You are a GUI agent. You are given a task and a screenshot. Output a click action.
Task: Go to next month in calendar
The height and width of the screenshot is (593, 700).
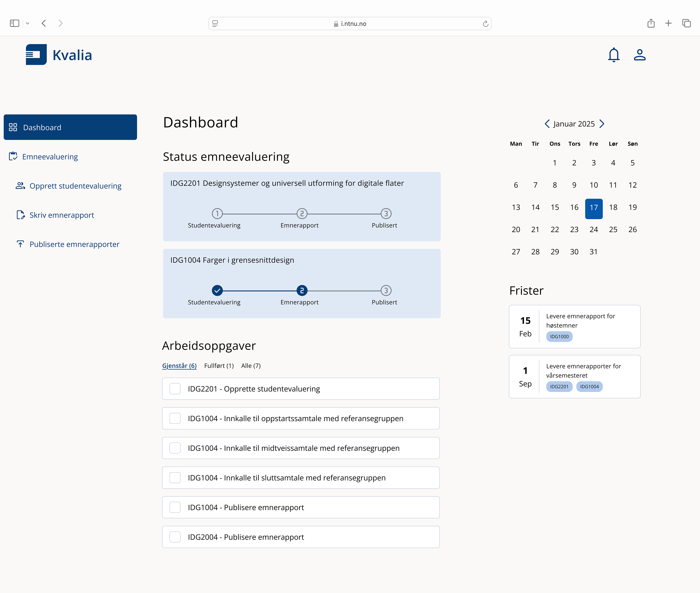pyautogui.click(x=602, y=124)
